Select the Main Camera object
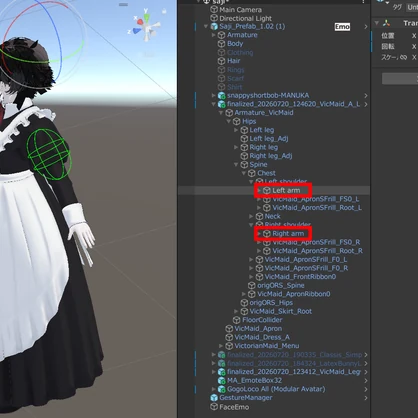The image size is (418, 418). click(x=240, y=10)
